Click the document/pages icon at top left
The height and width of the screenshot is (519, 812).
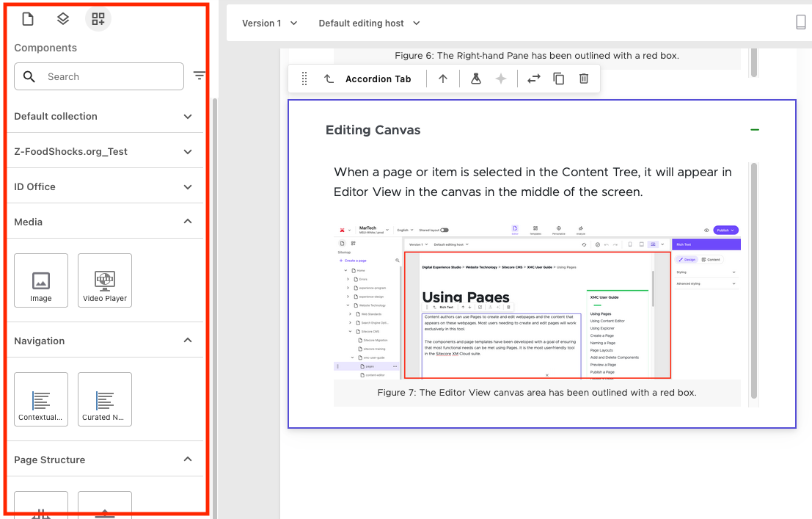coord(27,18)
